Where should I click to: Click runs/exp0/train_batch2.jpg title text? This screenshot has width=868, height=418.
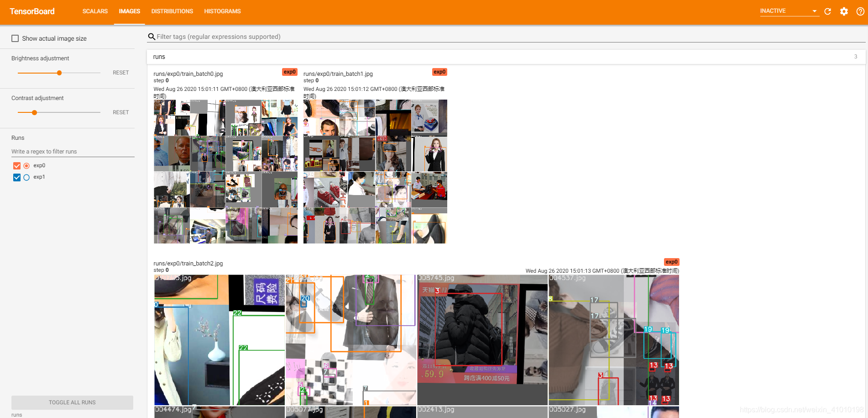[x=188, y=264]
